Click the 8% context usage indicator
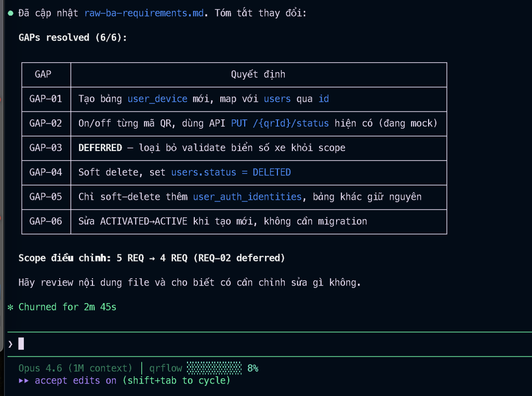Viewport: 532px width, 396px height. pos(252,368)
